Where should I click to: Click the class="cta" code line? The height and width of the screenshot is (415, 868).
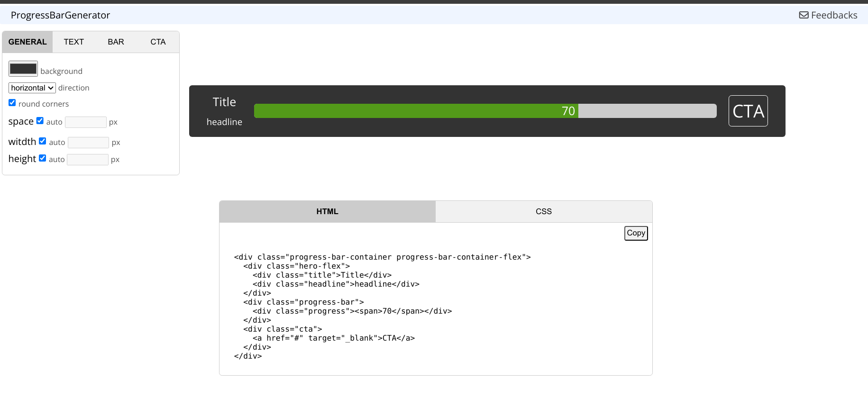click(x=283, y=329)
